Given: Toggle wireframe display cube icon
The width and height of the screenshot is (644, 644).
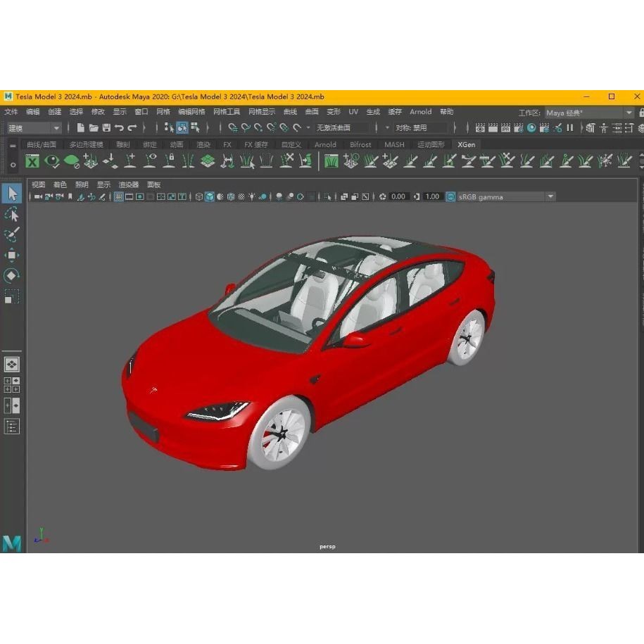Looking at the screenshot, I should (198, 197).
